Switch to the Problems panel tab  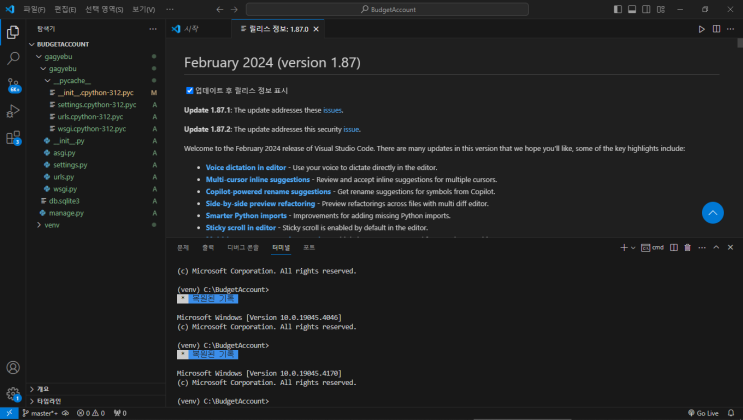point(183,247)
